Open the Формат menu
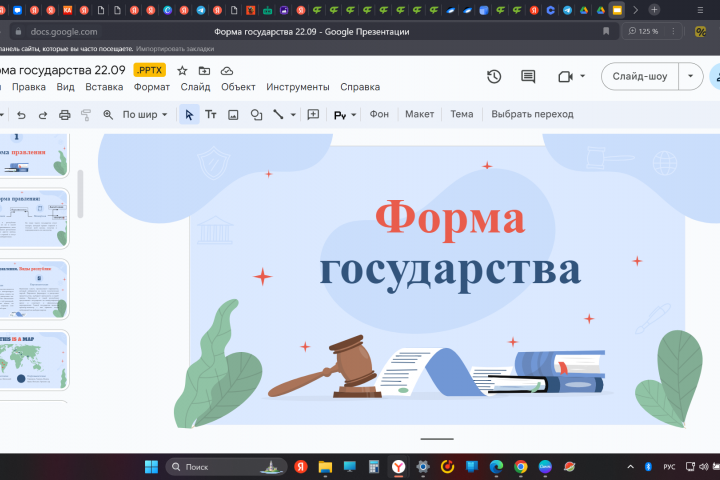The height and width of the screenshot is (480, 720). pyautogui.click(x=152, y=87)
